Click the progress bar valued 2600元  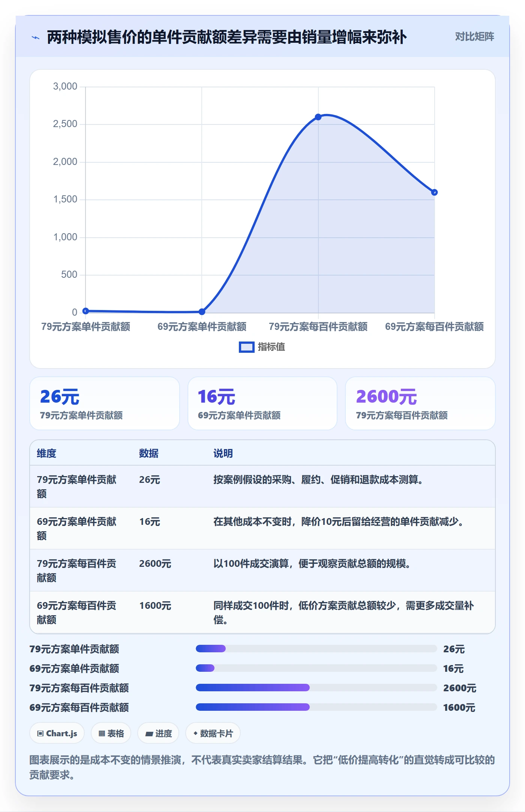[316, 688]
